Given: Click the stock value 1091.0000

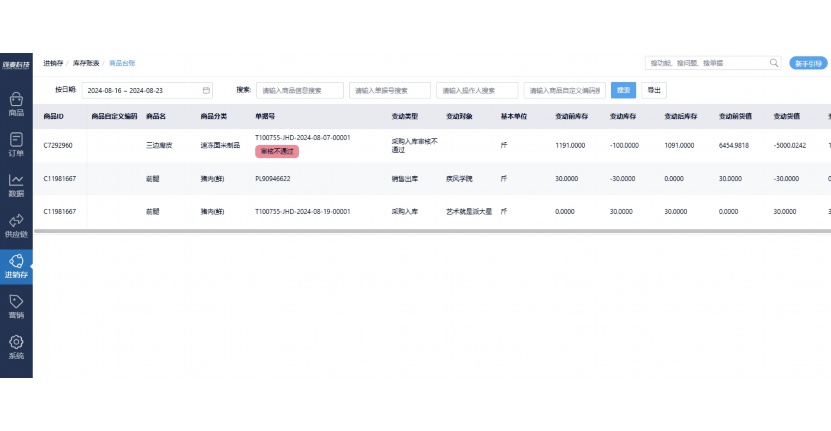Looking at the screenshot, I should point(679,145).
